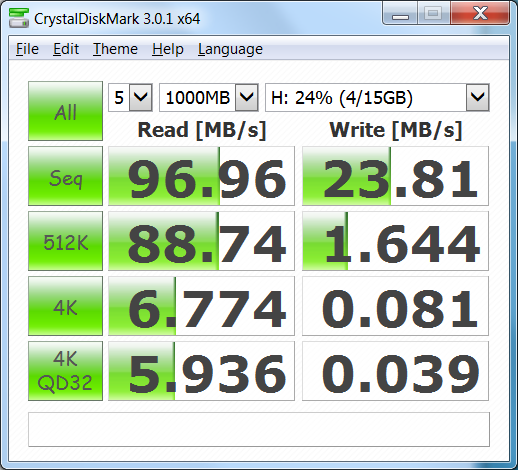The height and width of the screenshot is (470, 518).
Task: Click the Seq write result 23.81
Action: tap(395, 176)
